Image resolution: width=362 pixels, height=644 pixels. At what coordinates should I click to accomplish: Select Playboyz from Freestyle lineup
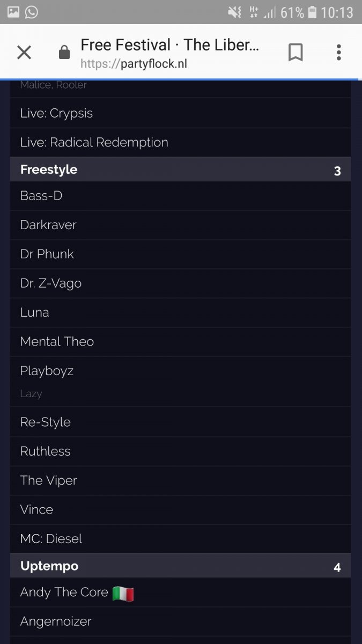point(47,371)
